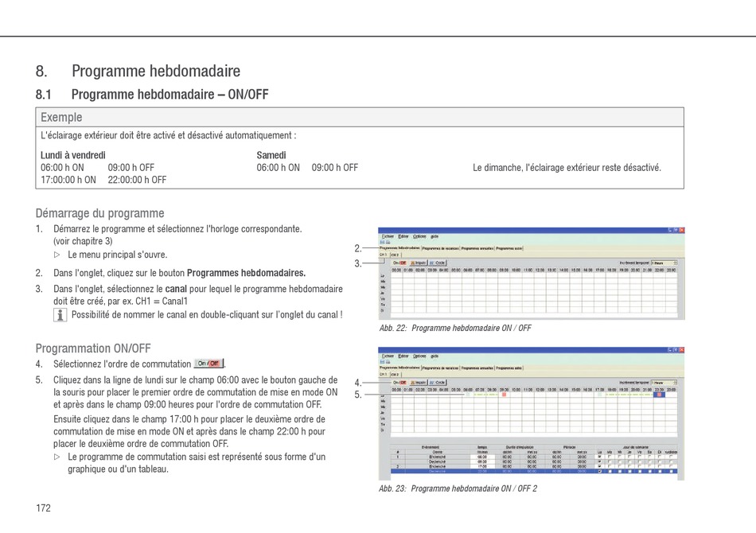Click the save icon in the Abb. 23 window
Screen dimensions: 756x533
click(x=383, y=361)
